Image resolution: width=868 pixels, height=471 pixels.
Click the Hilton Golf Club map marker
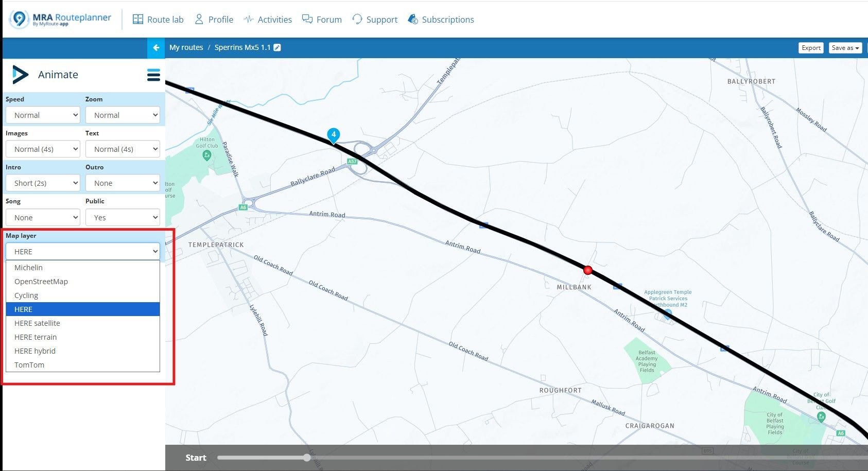pos(207,155)
